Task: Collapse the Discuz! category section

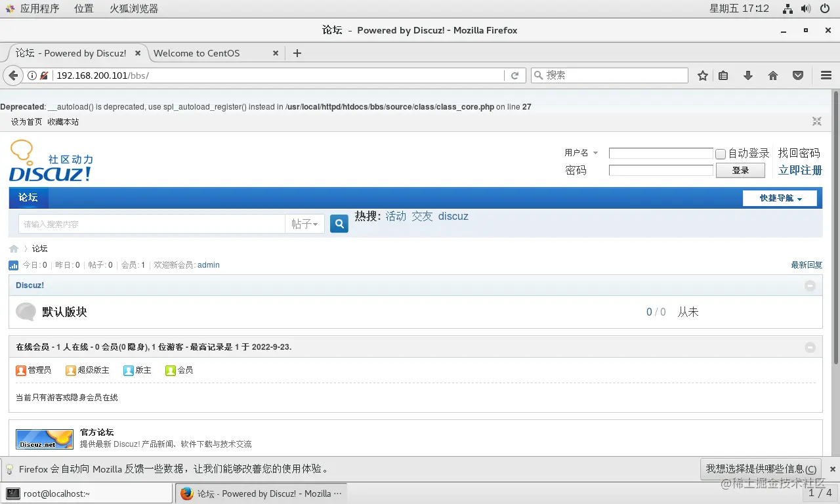Action: click(810, 285)
